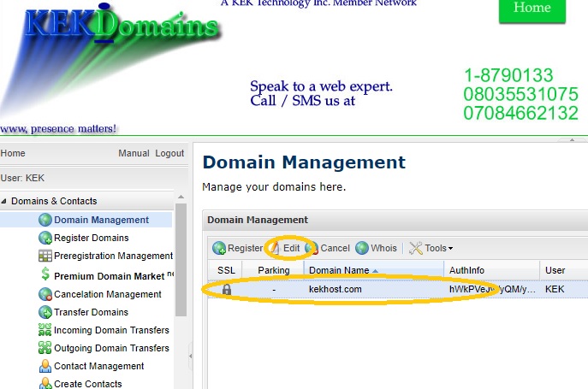Image resolution: width=588 pixels, height=389 pixels.
Task: Open Incoming Domain Transfers
Action: pyautogui.click(x=111, y=330)
